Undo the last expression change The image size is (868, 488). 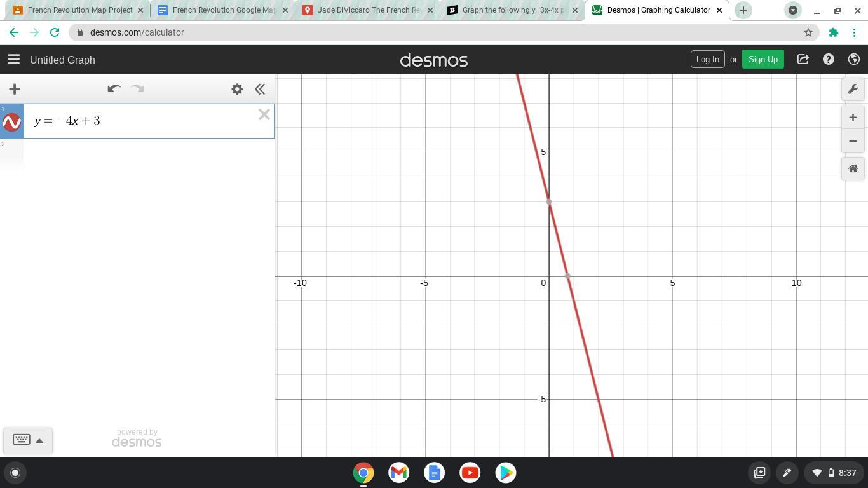click(114, 89)
